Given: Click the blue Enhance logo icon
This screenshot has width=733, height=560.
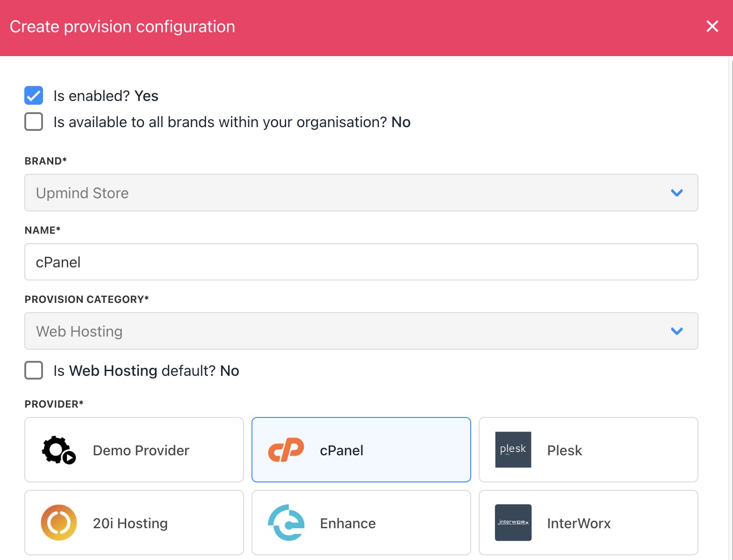Looking at the screenshot, I should point(286,523).
